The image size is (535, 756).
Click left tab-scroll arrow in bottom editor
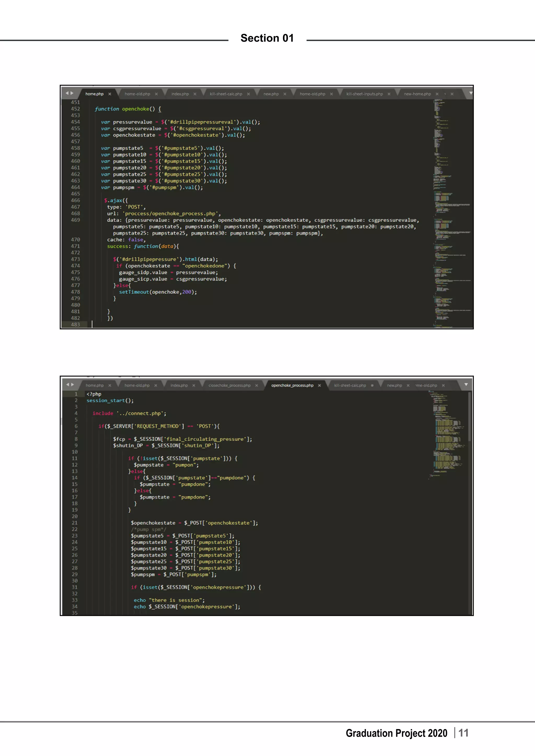pyautogui.click(x=68, y=384)
